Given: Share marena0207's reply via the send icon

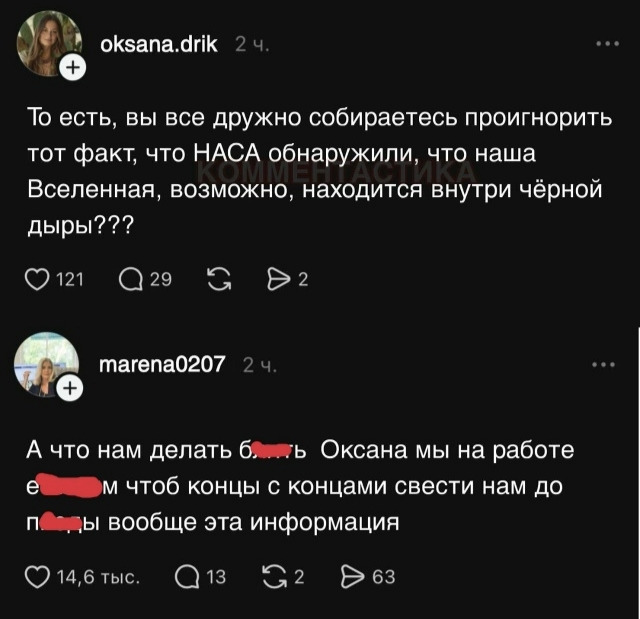Looking at the screenshot, I should click(x=353, y=577).
